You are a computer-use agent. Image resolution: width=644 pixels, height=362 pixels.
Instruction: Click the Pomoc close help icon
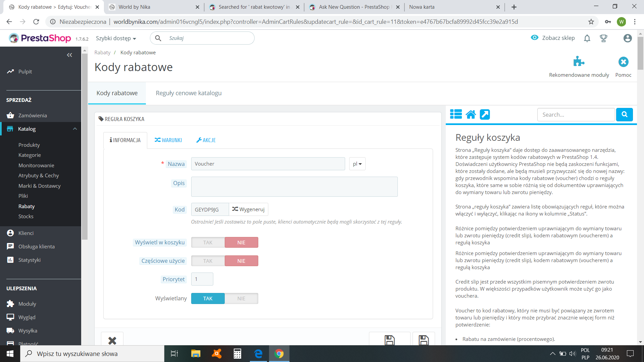pos(623,62)
